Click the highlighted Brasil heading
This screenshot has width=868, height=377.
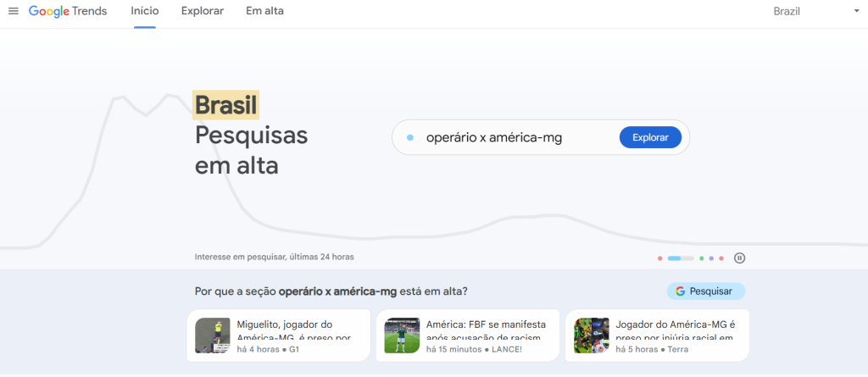[x=225, y=105]
